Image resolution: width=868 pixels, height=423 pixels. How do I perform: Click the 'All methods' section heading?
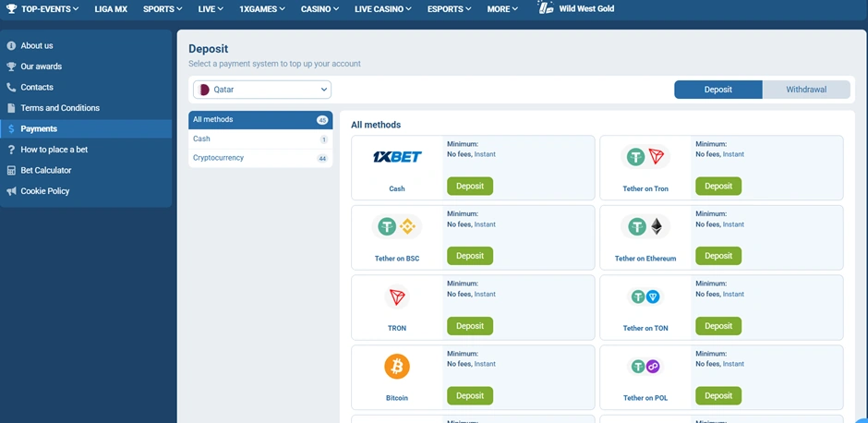pos(376,125)
